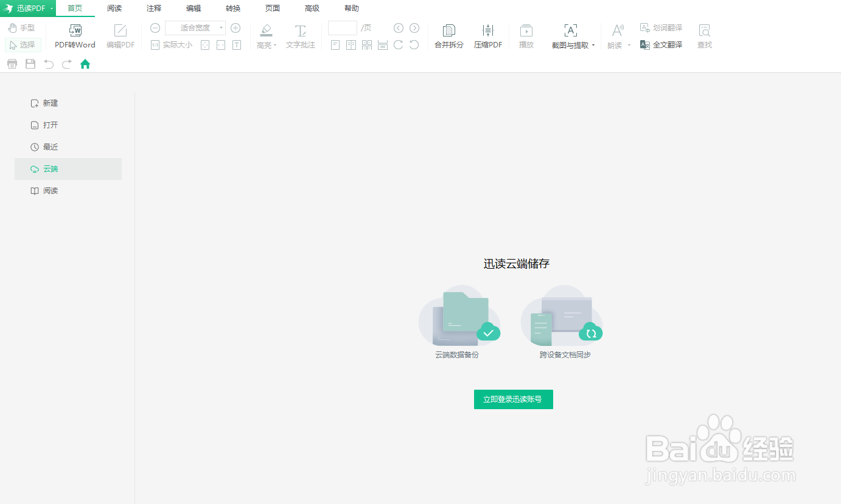Open the 页面 tab
Viewport: 841px width, 504px height.
(273, 9)
